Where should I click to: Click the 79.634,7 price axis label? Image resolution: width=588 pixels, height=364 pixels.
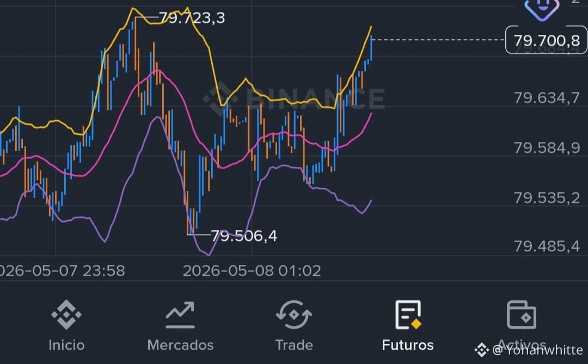[547, 98]
